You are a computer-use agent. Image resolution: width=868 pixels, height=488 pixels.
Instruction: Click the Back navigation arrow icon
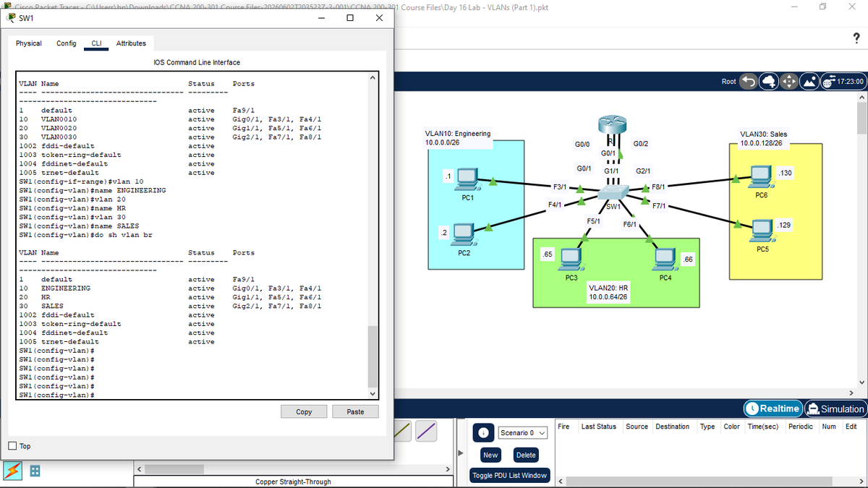pos(749,81)
